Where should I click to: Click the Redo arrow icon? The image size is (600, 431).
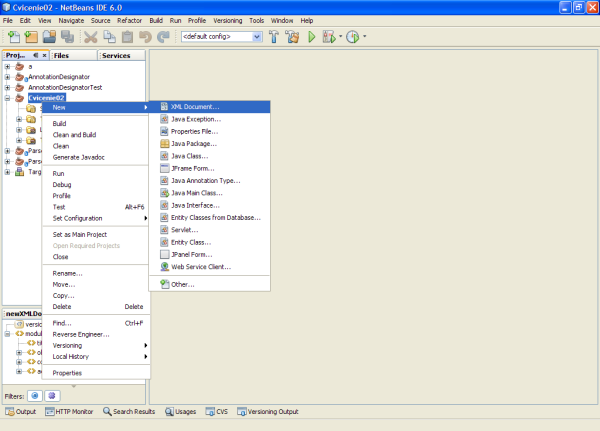163,37
